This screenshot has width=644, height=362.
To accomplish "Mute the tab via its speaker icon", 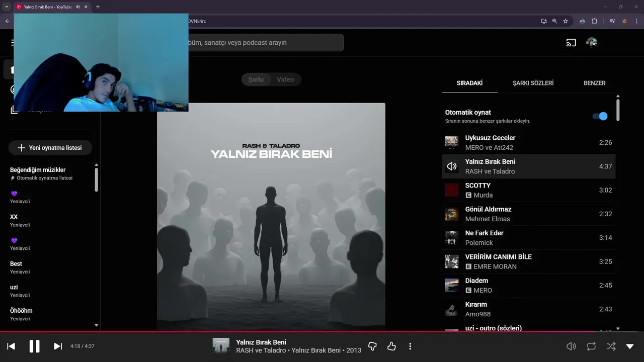I will point(77,7).
